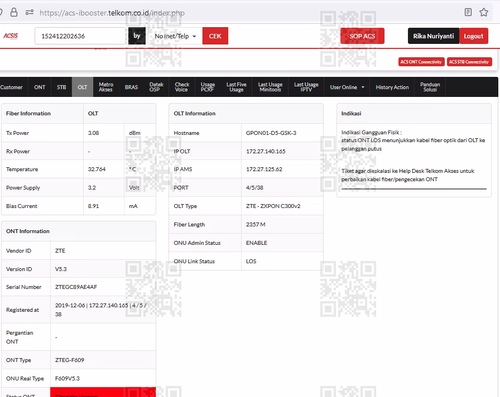Open ACS STB Connectivity button
500x397 pixels.
(x=469, y=62)
